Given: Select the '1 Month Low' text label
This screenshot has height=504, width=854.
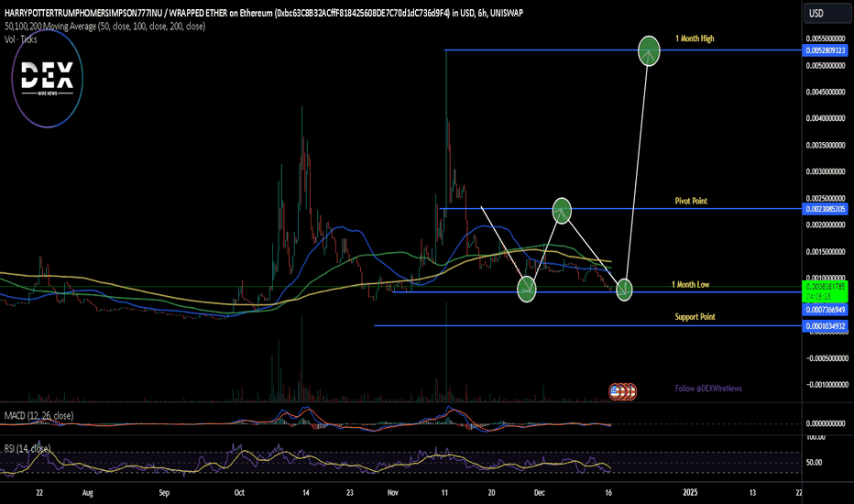Looking at the screenshot, I should pos(690,284).
